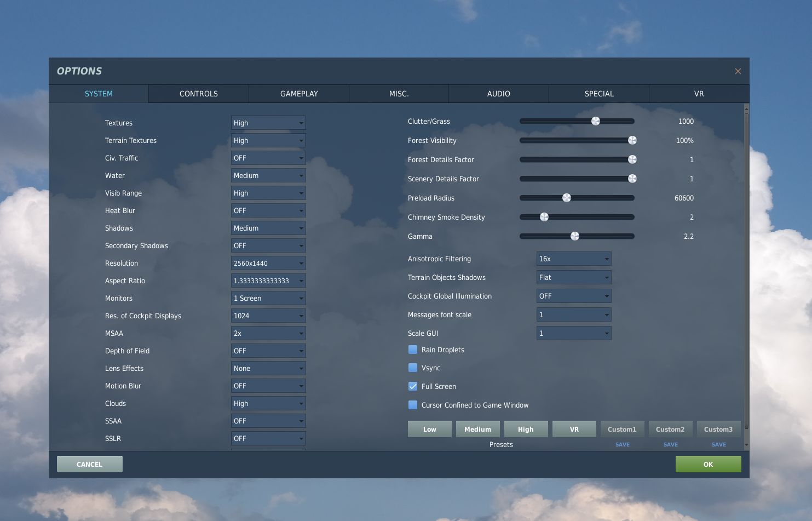Screen dimensions: 812x521
Task: Apply the High preset
Action: [526, 429]
